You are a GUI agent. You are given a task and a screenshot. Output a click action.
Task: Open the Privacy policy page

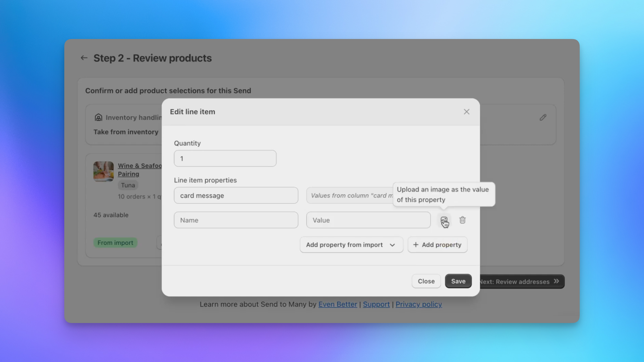pyautogui.click(x=418, y=304)
